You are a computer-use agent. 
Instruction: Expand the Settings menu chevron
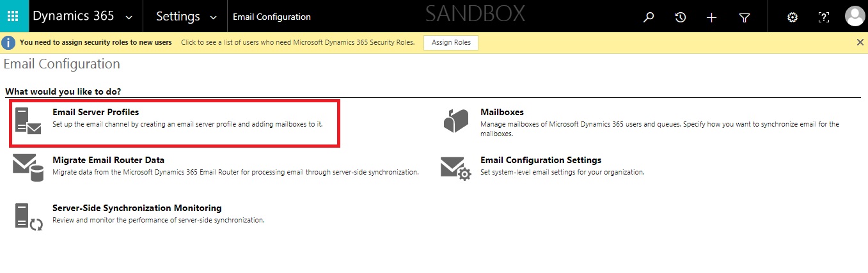coord(214,17)
